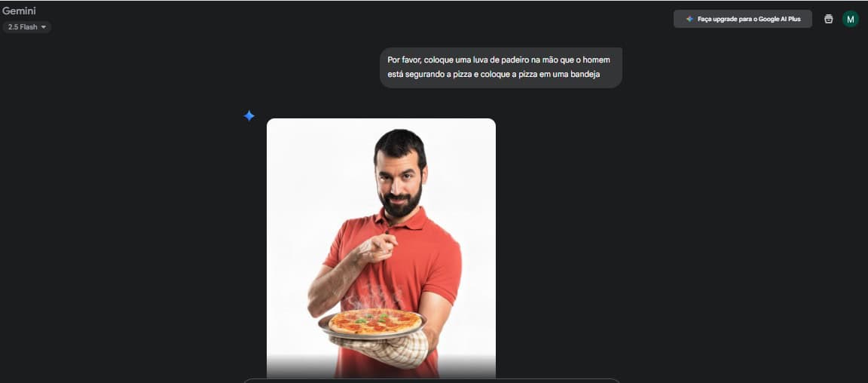Click the man's face in the image
The width and height of the screenshot is (868, 383).
399,180
